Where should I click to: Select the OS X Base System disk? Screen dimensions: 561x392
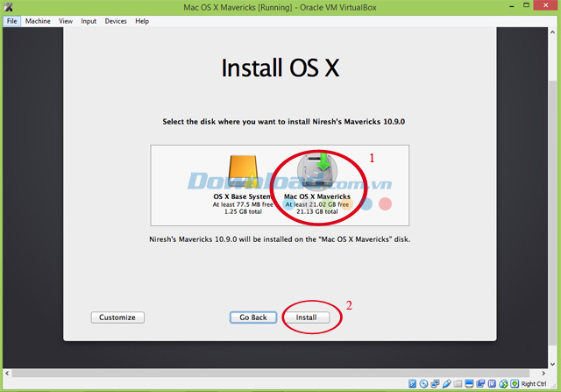point(243,184)
